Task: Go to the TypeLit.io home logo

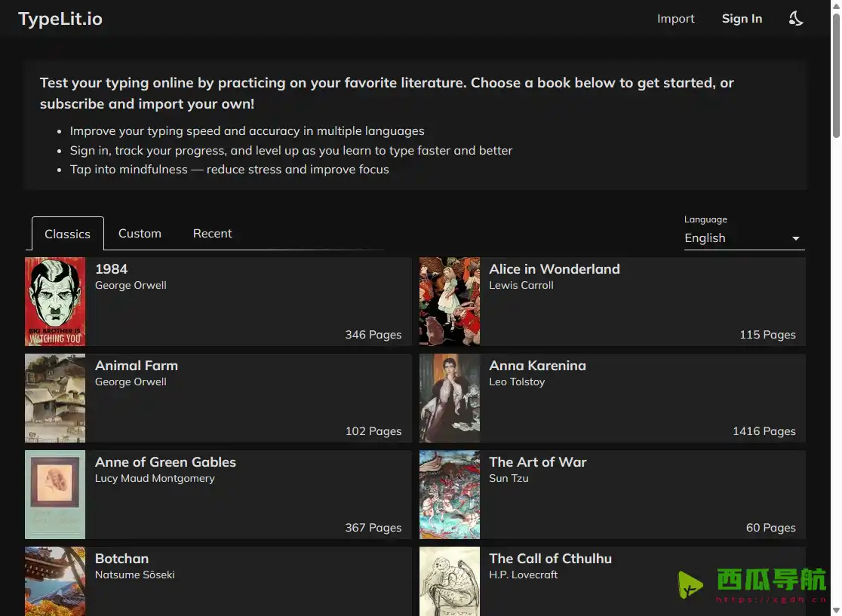Action: (x=60, y=19)
